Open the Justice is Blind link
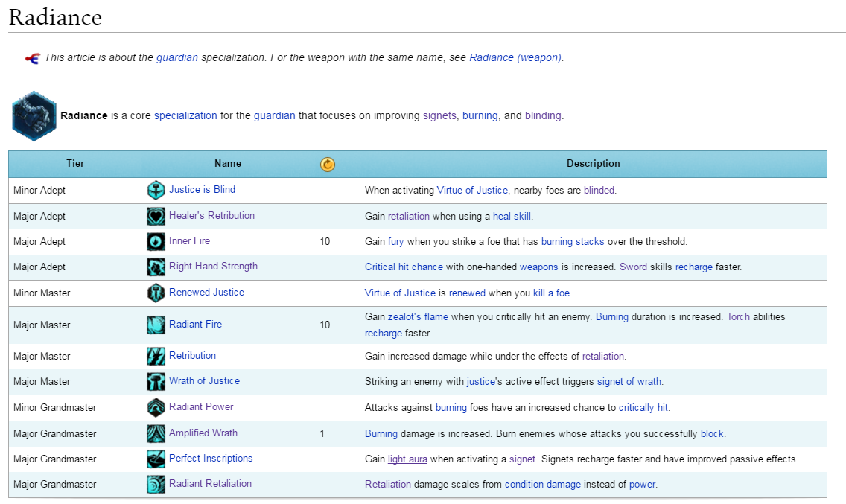Image resolution: width=846 pixels, height=504 pixels. click(202, 189)
